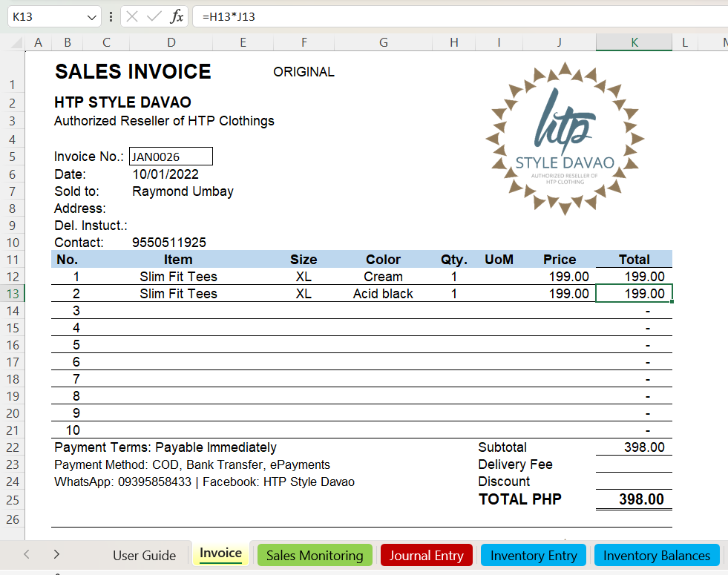Screen dimensions: 728x575
Task: Select the Cream color cell
Action: (383, 277)
